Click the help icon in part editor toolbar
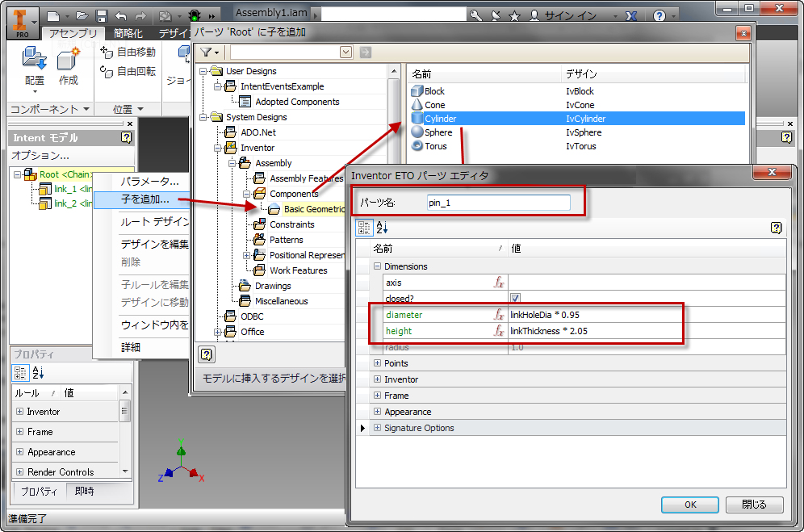The width and height of the screenshot is (804, 532). [x=777, y=228]
